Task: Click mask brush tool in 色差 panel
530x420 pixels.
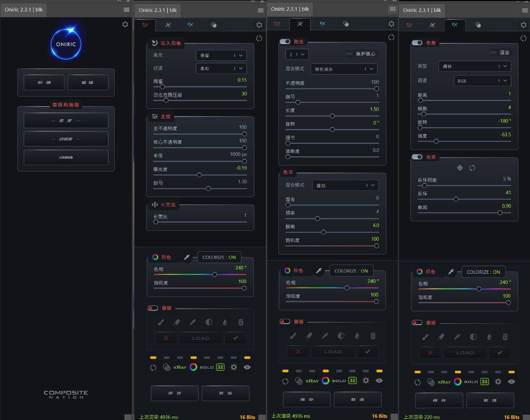Action: (425, 337)
